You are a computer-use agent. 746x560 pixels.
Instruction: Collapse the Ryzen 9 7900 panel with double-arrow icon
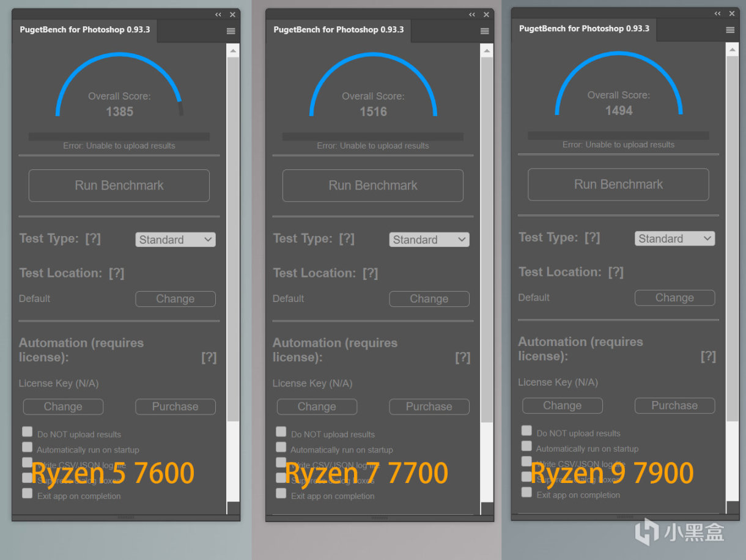pyautogui.click(x=717, y=13)
